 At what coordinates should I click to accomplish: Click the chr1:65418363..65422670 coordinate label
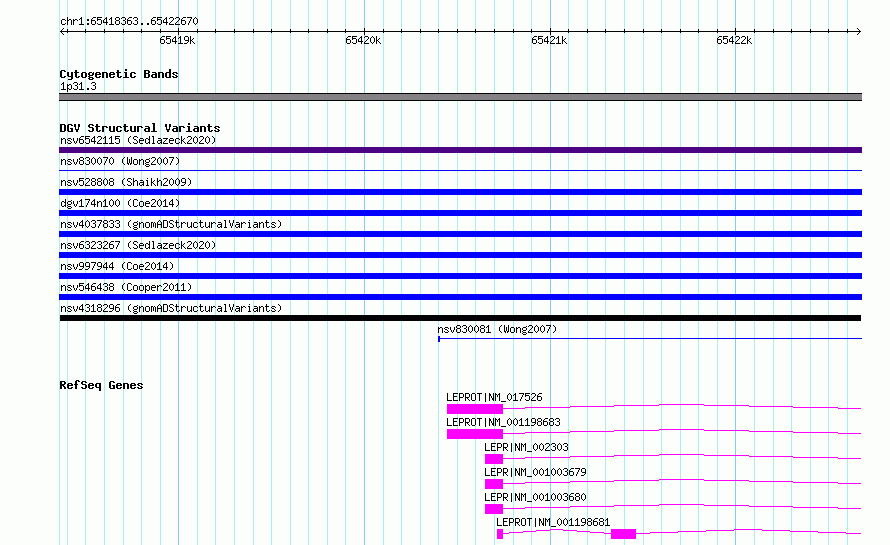[129, 21]
